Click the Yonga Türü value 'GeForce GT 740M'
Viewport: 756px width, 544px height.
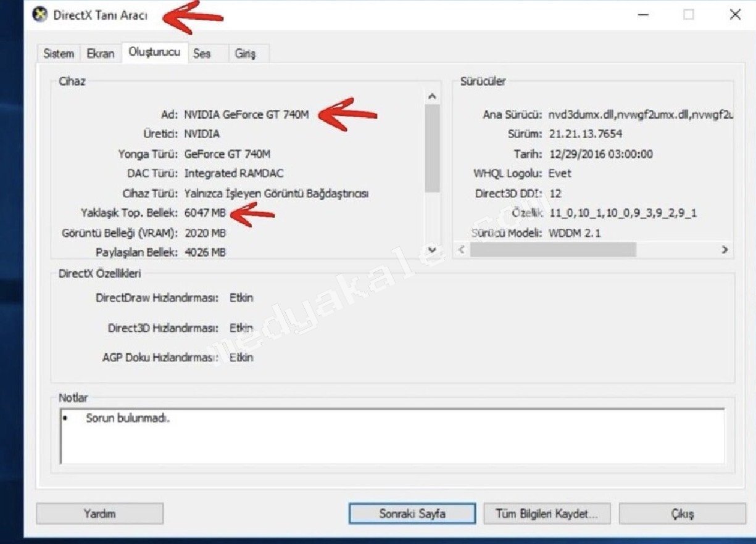point(227,154)
